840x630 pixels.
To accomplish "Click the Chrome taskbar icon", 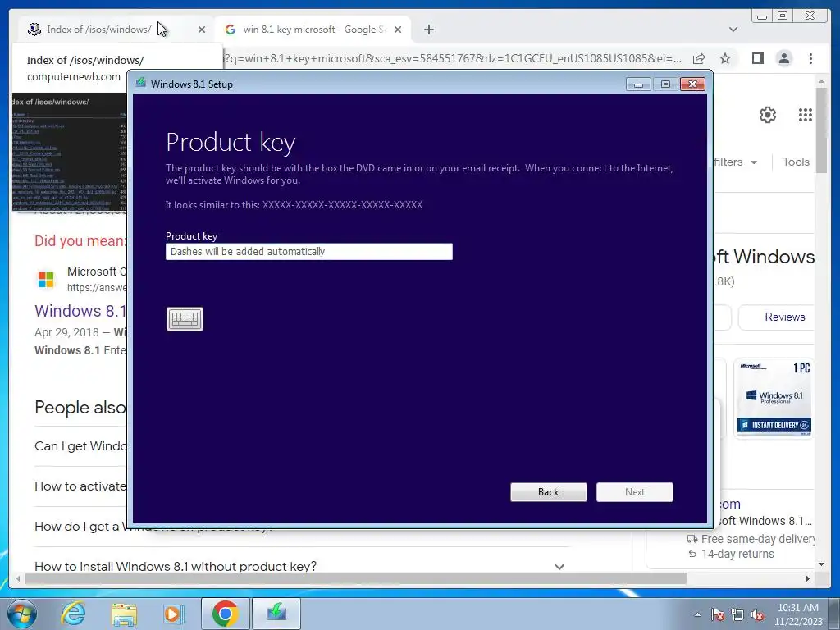I will [x=226, y=614].
